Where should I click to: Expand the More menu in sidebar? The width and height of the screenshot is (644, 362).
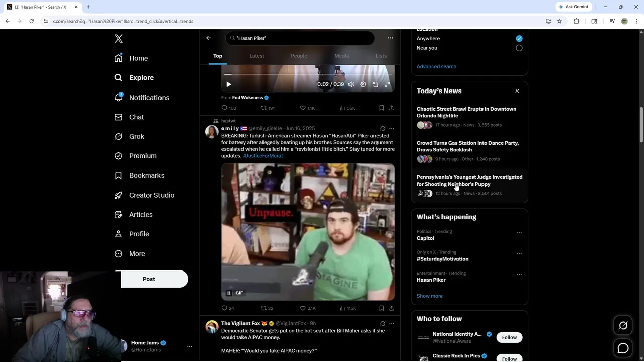coord(130,253)
